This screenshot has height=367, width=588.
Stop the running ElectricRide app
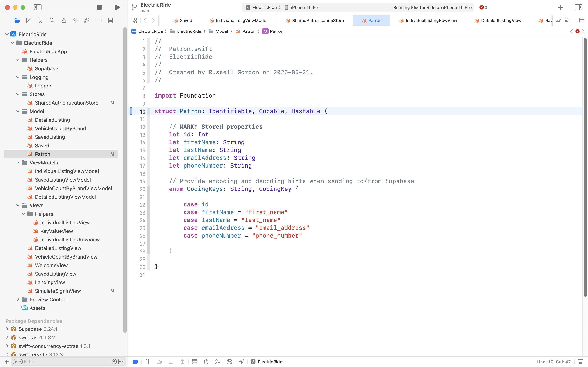click(x=99, y=7)
